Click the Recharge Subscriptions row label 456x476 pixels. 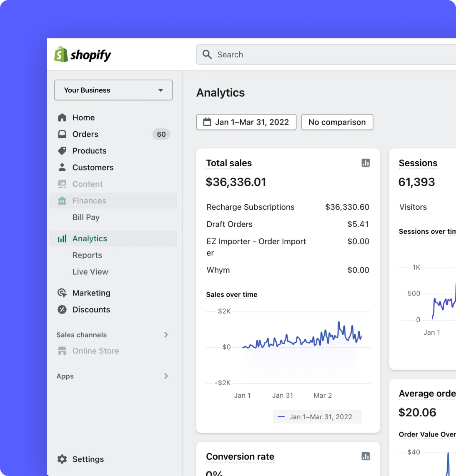click(x=251, y=207)
